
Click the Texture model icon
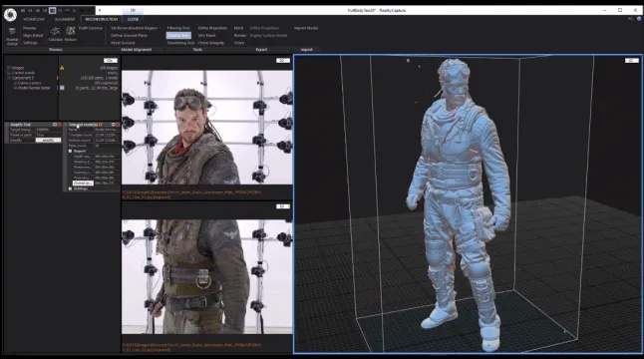tap(70, 34)
